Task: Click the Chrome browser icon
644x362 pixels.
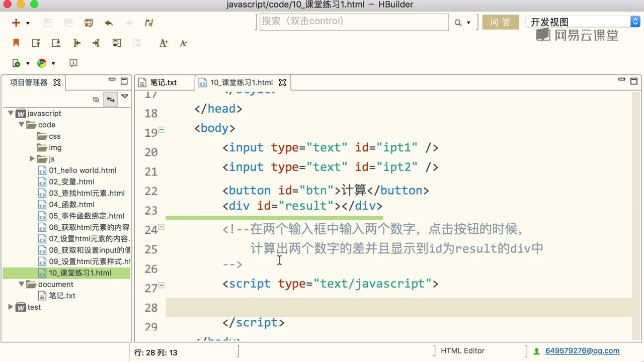Action: 42,63
